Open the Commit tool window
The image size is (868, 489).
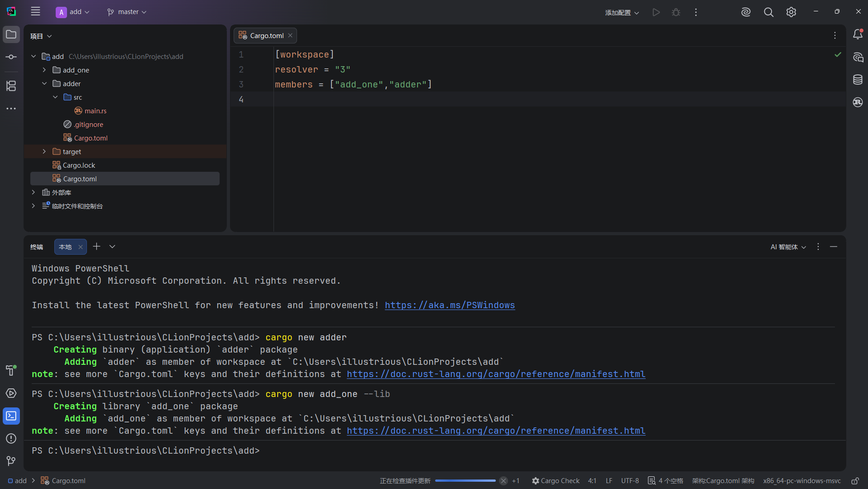pos(11,57)
